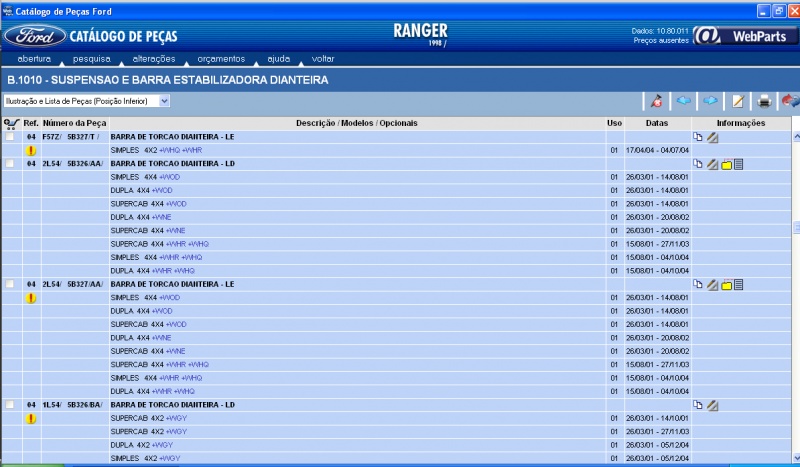
Task: Click the printer icon
Action: [764, 101]
